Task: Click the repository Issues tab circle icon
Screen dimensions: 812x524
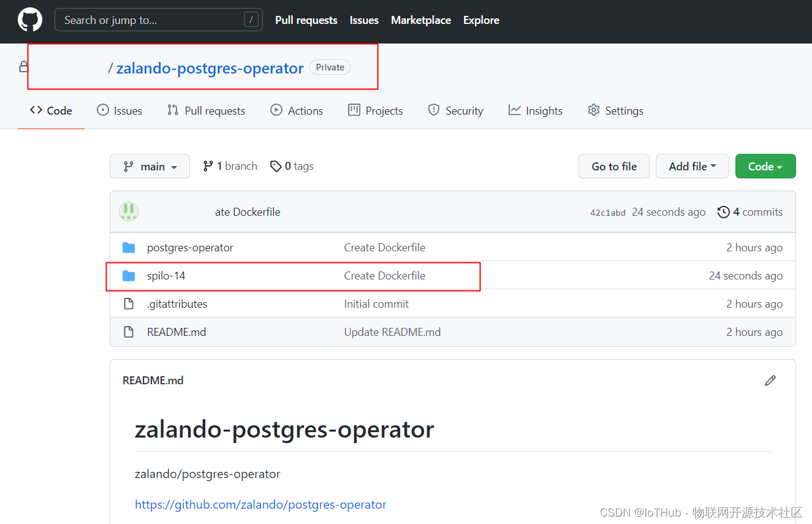Action: [103, 110]
